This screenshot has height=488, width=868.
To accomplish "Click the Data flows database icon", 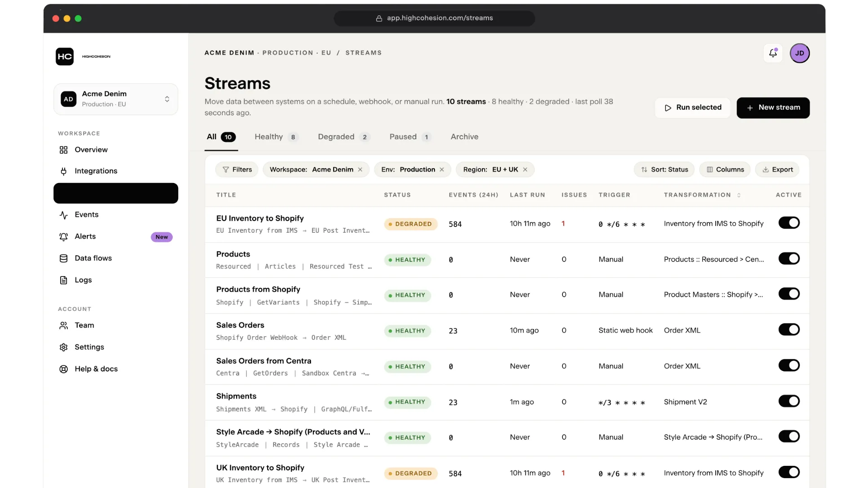I will [64, 258].
